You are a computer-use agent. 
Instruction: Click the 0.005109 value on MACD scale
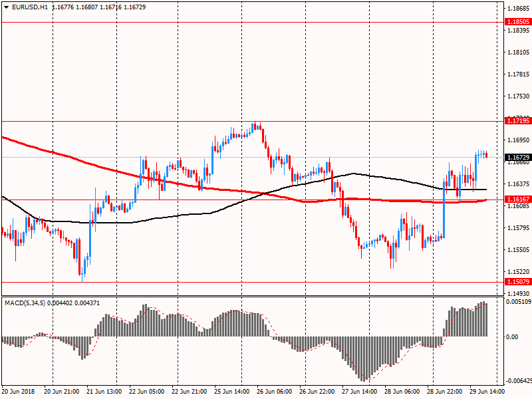tap(519, 302)
